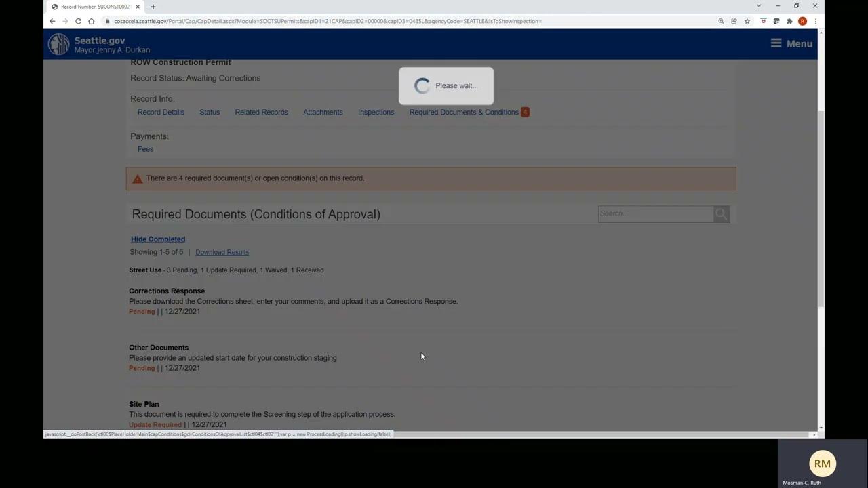The height and width of the screenshot is (488, 868).
Task: Click the 'There are 4 required document(s)' alert
Action: tap(431, 178)
